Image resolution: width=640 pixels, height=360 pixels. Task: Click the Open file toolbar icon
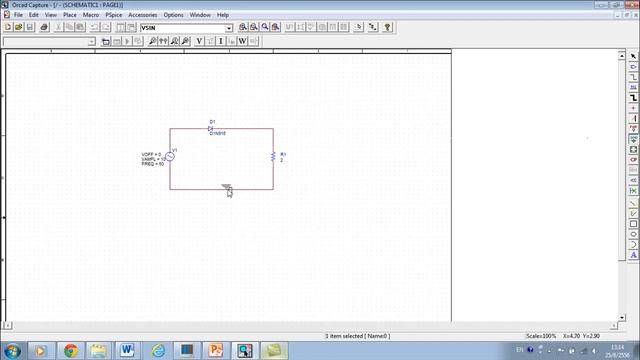click(x=19, y=27)
